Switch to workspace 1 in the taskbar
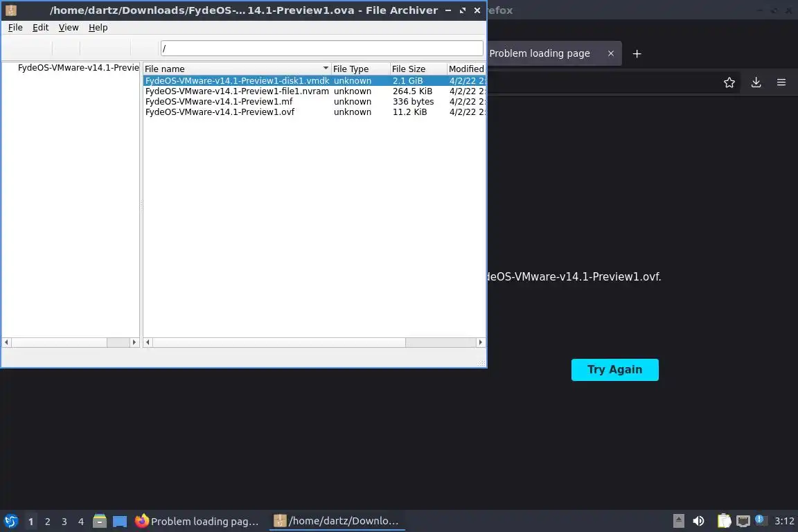Viewport: 798px width, 532px height. [30, 522]
